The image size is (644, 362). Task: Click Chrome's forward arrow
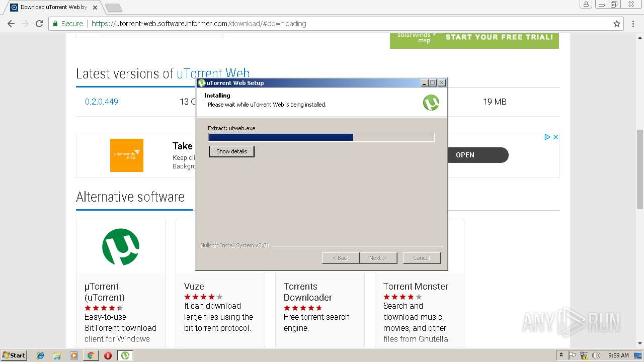pyautogui.click(x=25, y=24)
